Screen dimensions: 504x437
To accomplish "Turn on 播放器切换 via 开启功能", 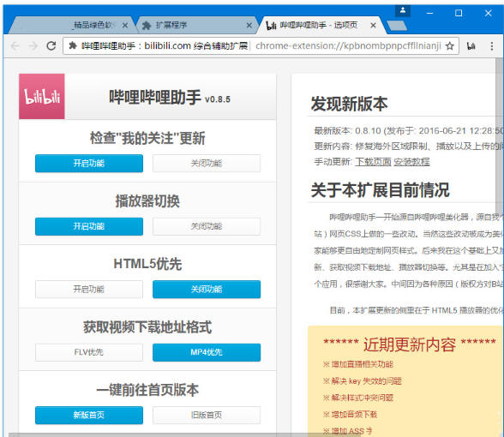I will coord(89,226).
